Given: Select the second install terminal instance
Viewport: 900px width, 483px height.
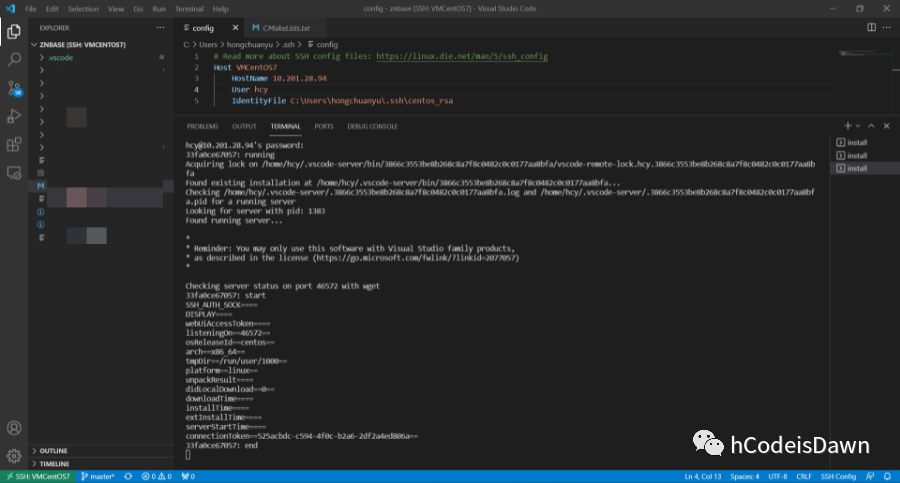Looking at the screenshot, I should (x=865, y=156).
